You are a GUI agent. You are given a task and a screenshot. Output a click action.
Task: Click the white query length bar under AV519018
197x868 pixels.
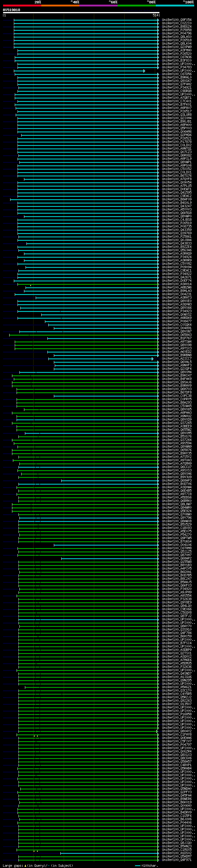(81, 13)
